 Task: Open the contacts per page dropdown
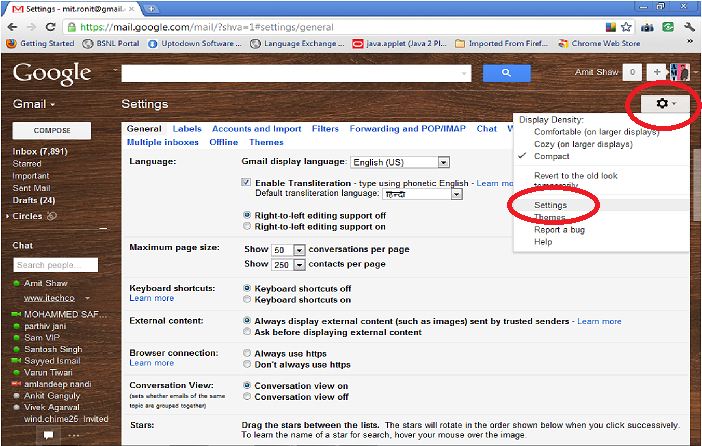[288, 265]
